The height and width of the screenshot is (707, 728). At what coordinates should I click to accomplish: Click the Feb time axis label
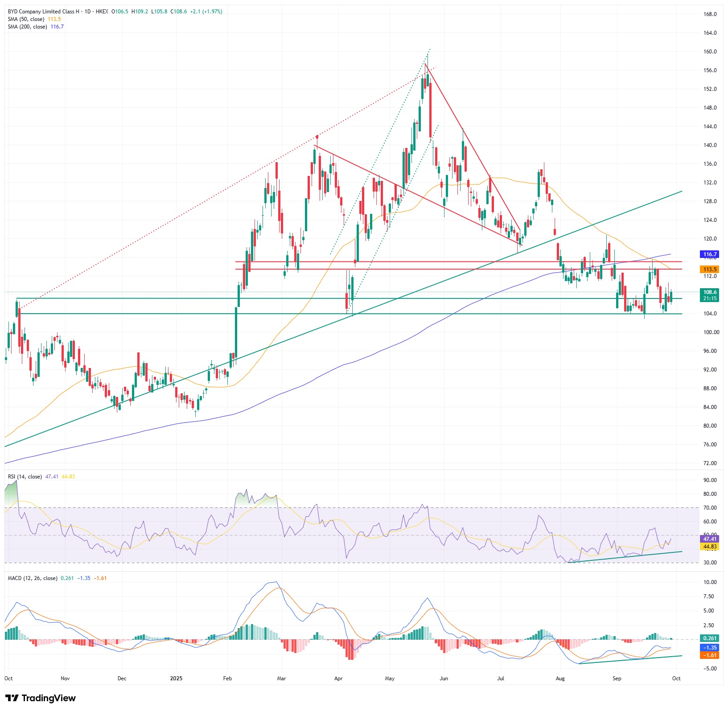point(227,679)
